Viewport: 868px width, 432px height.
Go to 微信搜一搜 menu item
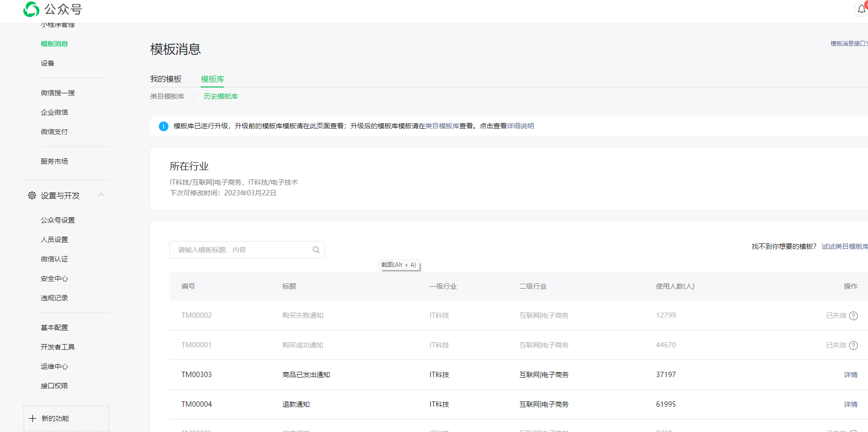pos(58,93)
